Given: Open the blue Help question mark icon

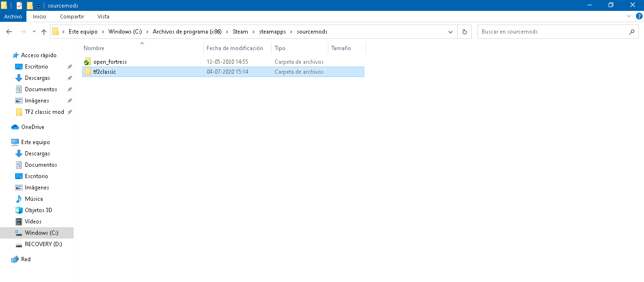Looking at the screenshot, I should point(639,16).
